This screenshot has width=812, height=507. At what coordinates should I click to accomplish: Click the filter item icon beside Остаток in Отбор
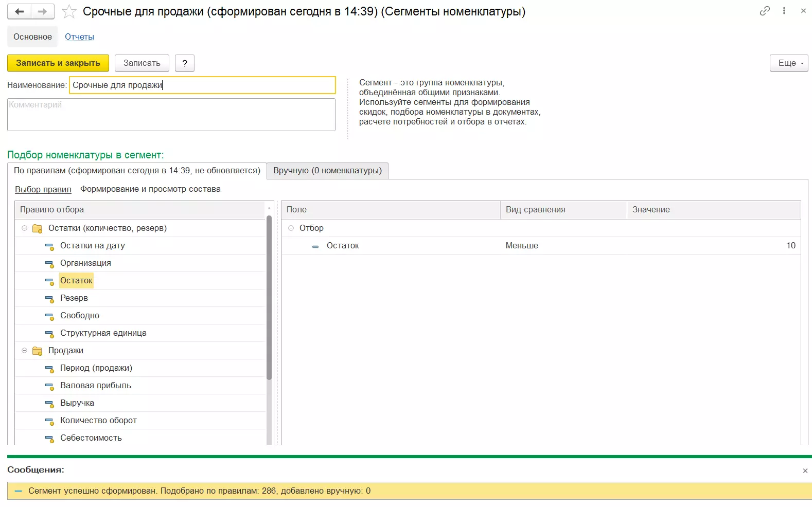tap(315, 246)
